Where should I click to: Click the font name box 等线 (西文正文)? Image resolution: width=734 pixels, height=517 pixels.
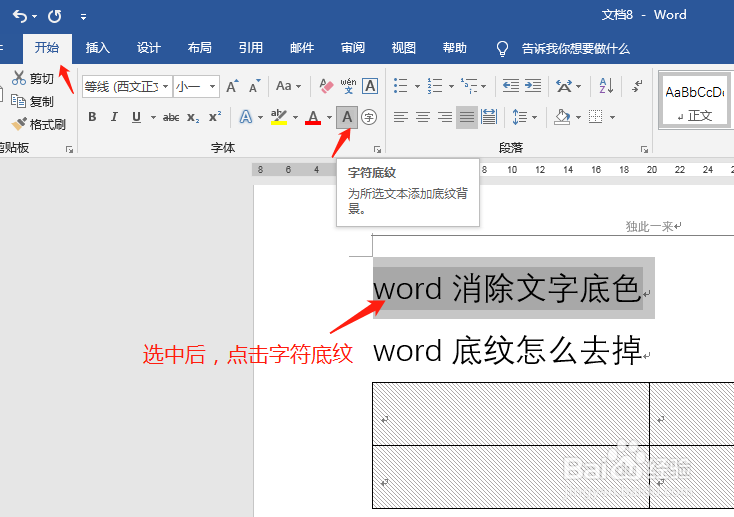(121, 87)
